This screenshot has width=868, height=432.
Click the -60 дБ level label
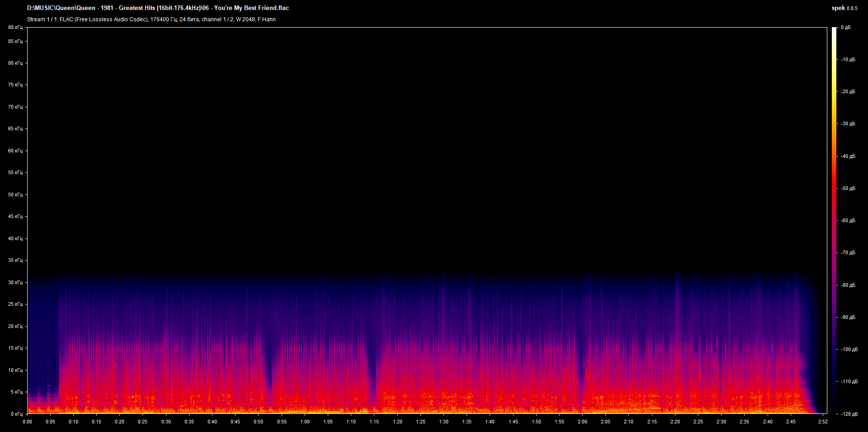[848, 220]
